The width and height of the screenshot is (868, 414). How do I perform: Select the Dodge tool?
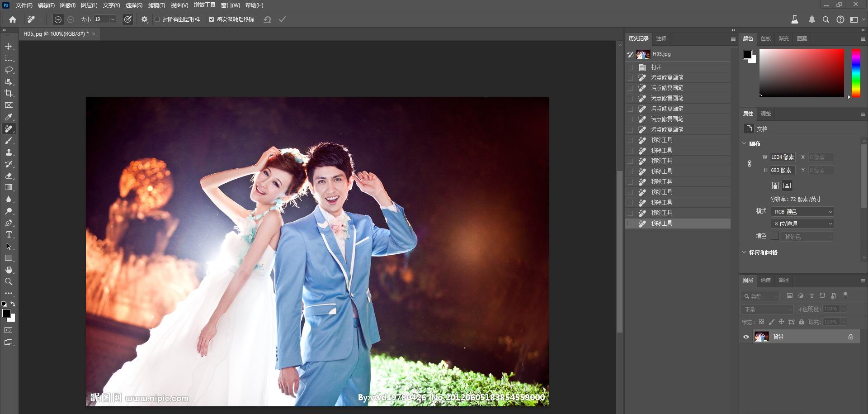9,211
